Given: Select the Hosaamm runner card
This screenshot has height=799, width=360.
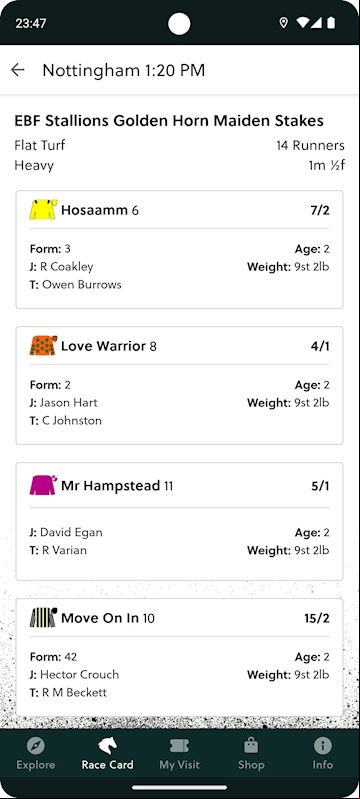Looking at the screenshot, I should 179,250.
